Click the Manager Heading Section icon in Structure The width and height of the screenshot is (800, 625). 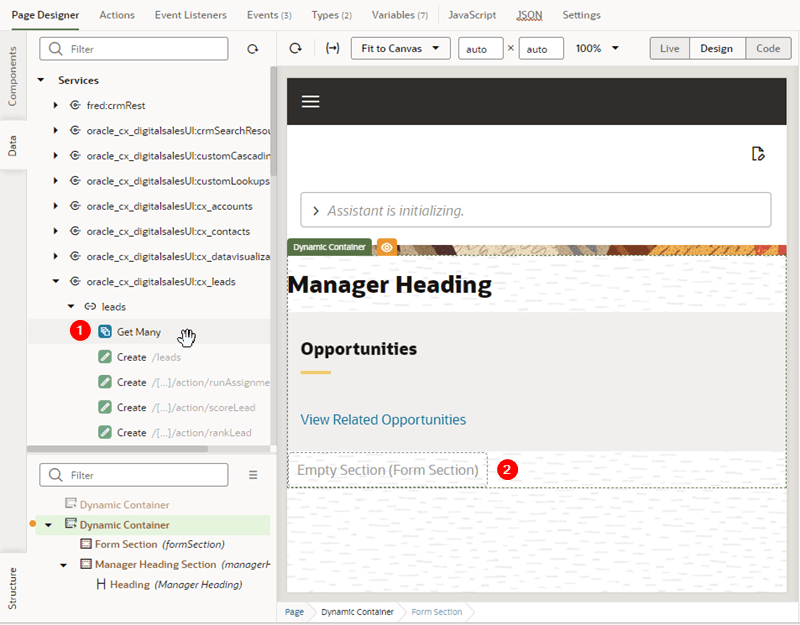pyautogui.click(x=86, y=564)
